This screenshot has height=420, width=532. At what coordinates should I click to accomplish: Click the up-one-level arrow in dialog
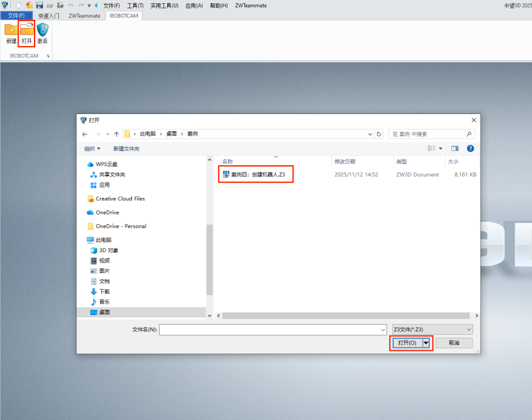click(116, 134)
